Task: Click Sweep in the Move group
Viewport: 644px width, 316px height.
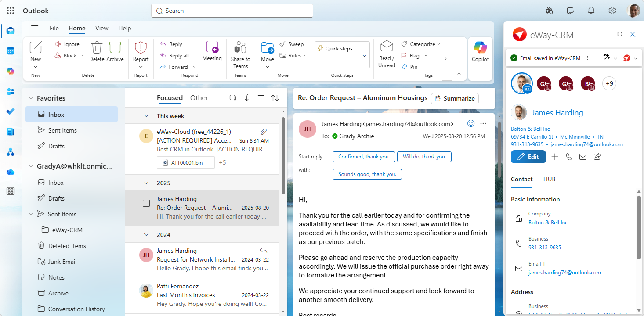Action: click(292, 44)
